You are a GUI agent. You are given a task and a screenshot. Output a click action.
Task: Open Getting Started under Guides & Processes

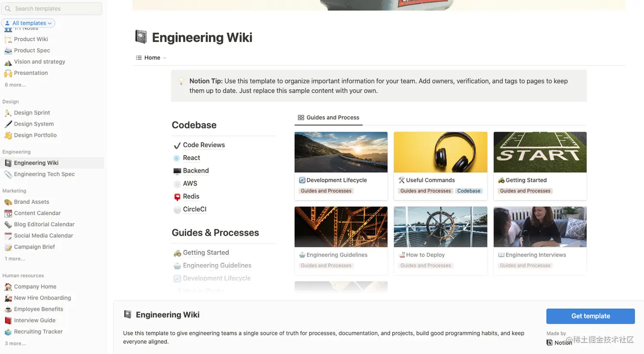(206, 253)
